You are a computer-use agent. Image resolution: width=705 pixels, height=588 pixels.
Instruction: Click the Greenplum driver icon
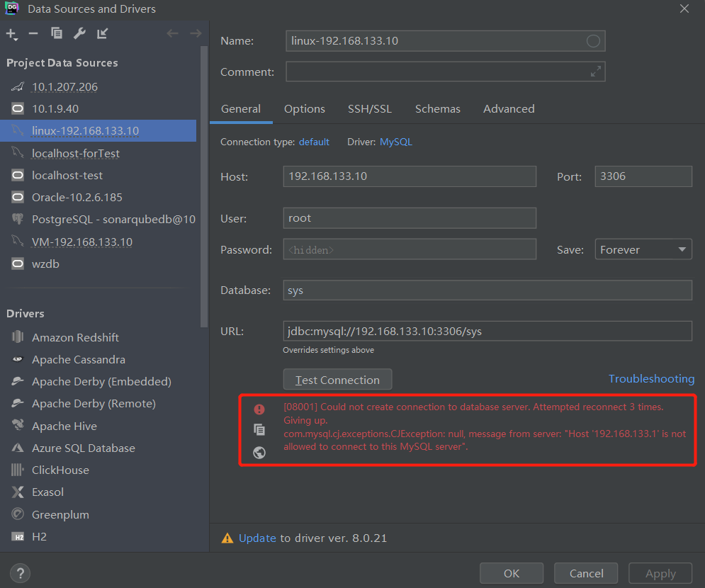point(18,514)
